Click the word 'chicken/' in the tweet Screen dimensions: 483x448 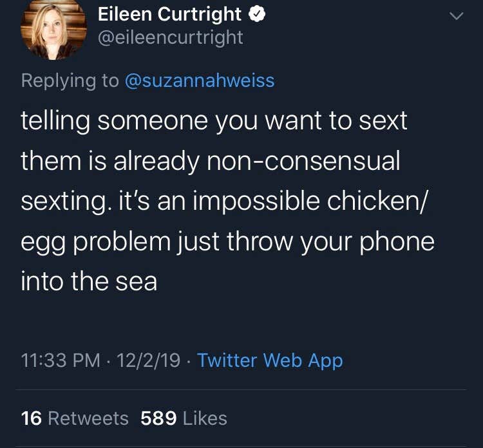tap(377, 201)
